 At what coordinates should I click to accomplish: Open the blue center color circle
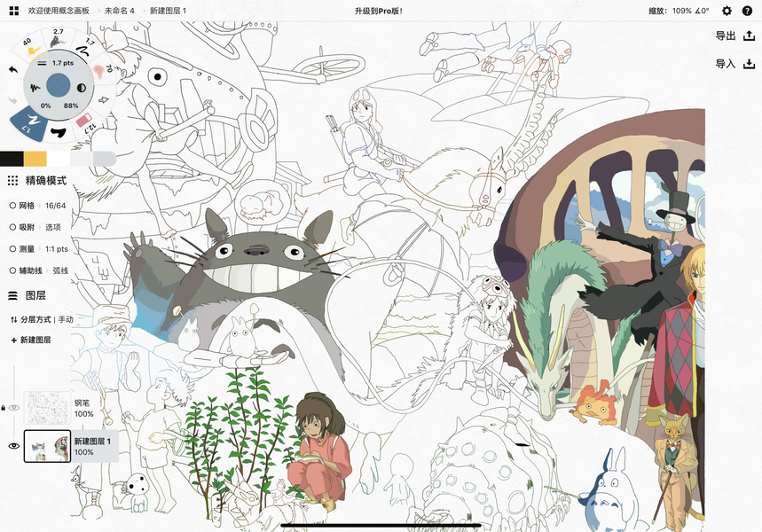pyautogui.click(x=59, y=86)
